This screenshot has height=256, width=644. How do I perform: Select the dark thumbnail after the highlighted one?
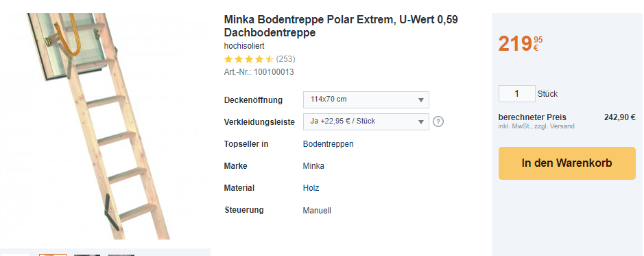click(x=87, y=255)
